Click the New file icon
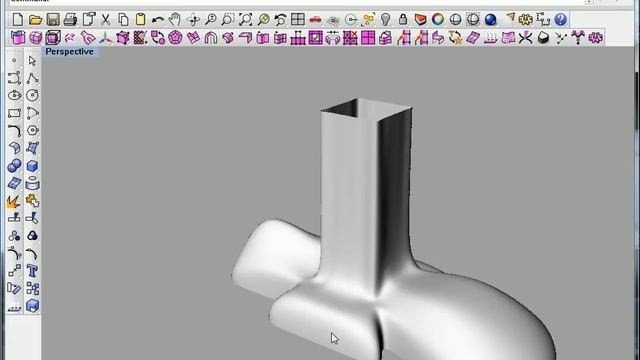640x360 pixels. coord(18,19)
